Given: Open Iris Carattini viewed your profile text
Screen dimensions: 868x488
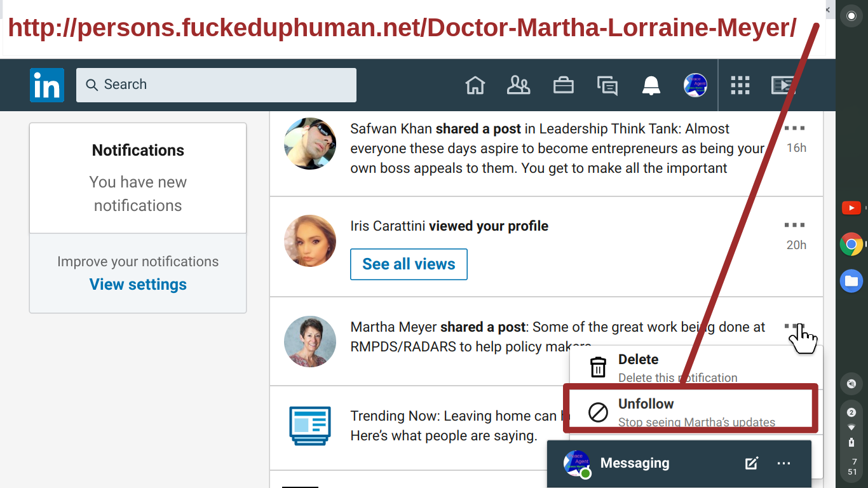Looking at the screenshot, I should [x=449, y=226].
